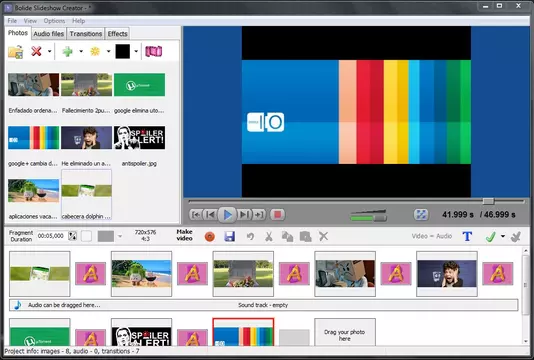Click the red X delete photo icon

tap(36, 51)
